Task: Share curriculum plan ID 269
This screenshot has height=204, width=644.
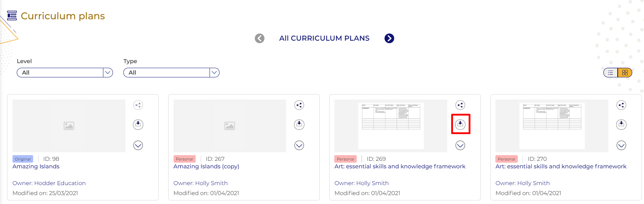Action: pos(460,105)
